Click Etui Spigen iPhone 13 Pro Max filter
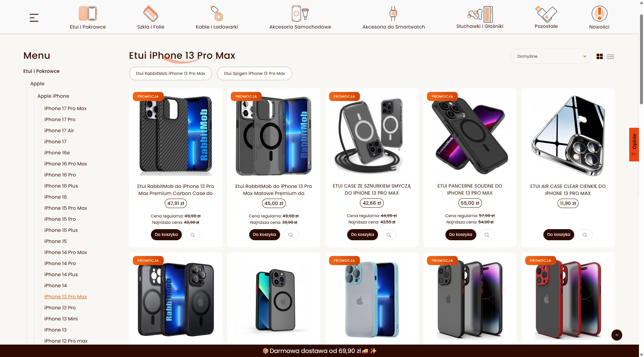Image resolution: width=644 pixels, height=357 pixels. [x=255, y=73]
